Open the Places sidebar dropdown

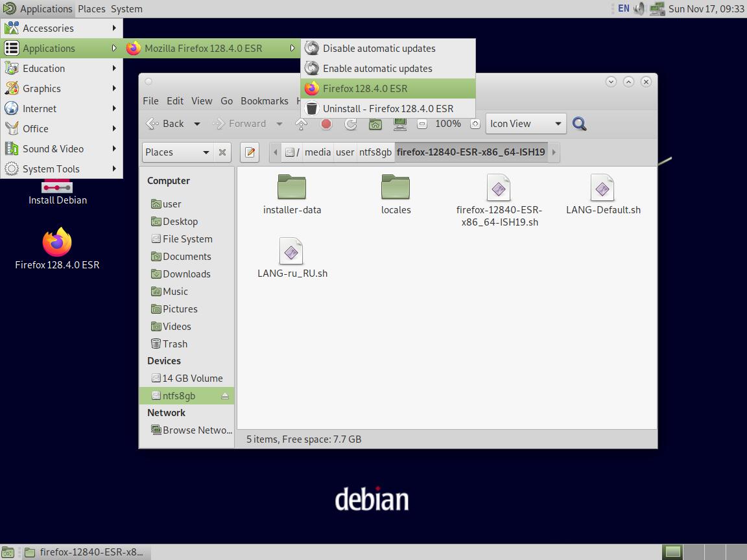177,152
